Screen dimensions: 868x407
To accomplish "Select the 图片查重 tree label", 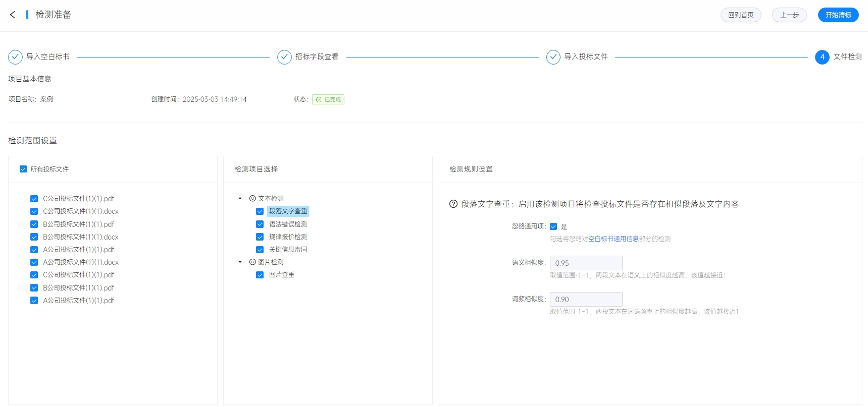I will click(282, 275).
